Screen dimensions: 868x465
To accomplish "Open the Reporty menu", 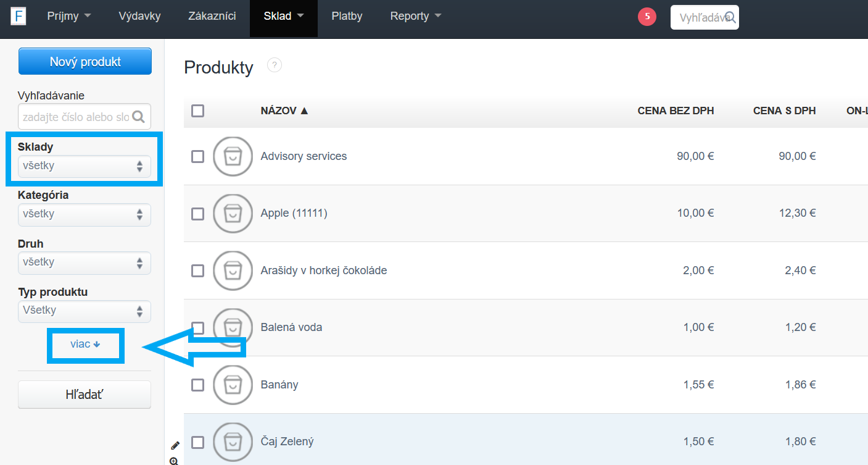I will coord(415,17).
